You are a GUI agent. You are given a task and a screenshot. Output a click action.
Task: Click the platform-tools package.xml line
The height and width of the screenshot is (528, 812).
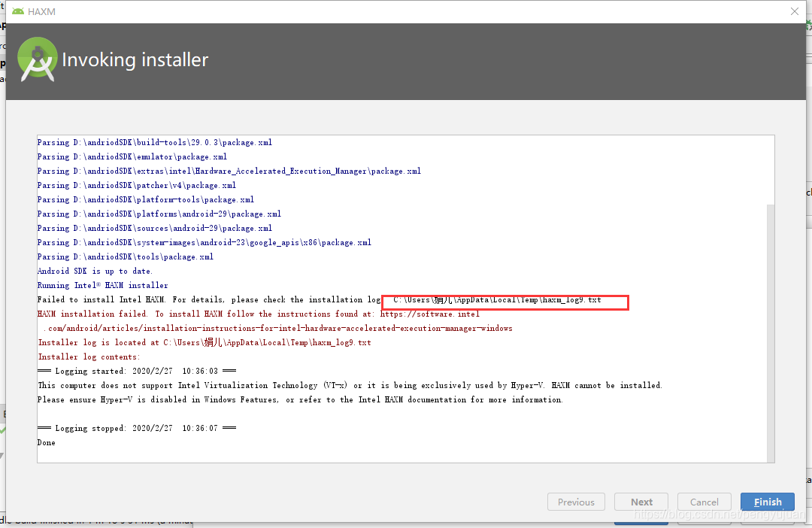click(x=146, y=199)
